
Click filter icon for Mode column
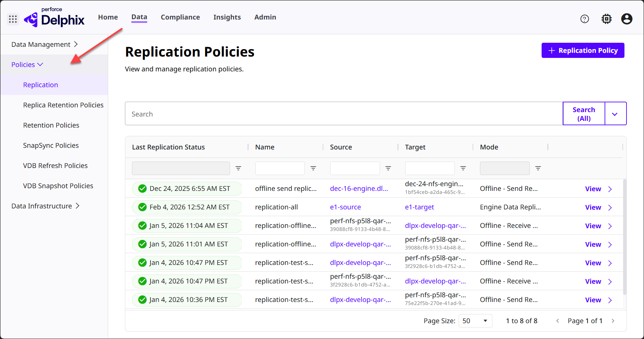tap(538, 168)
